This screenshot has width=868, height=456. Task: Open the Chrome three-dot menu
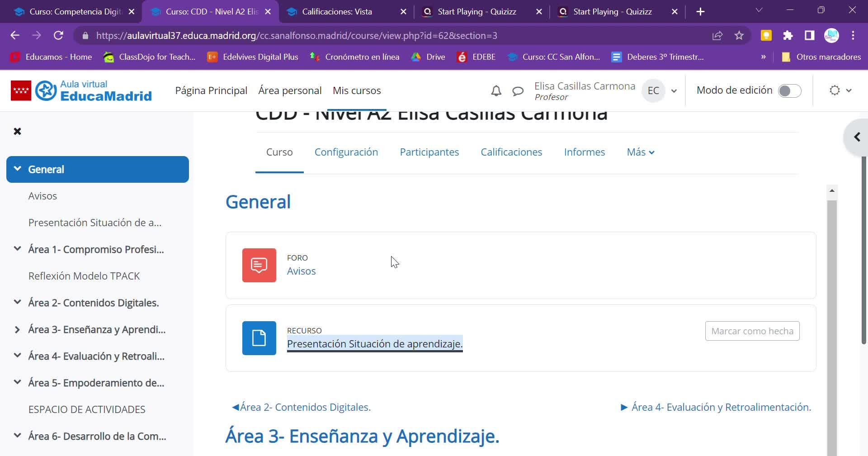[x=853, y=35]
